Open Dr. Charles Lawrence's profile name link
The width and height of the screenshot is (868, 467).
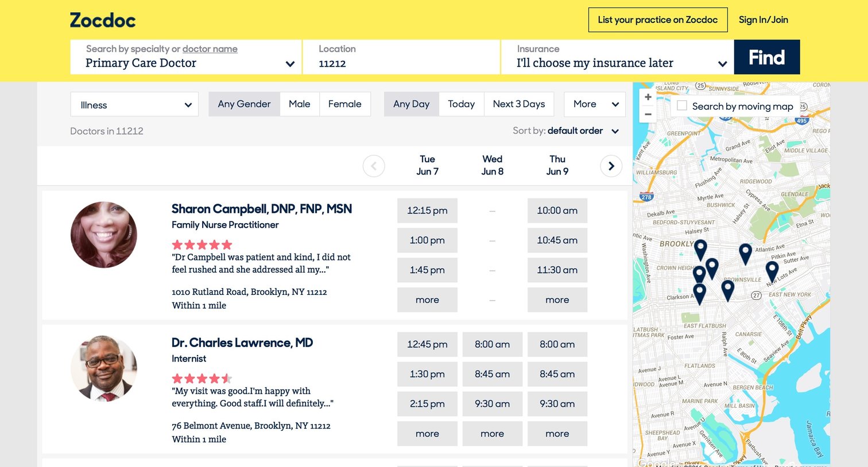tap(242, 343)
